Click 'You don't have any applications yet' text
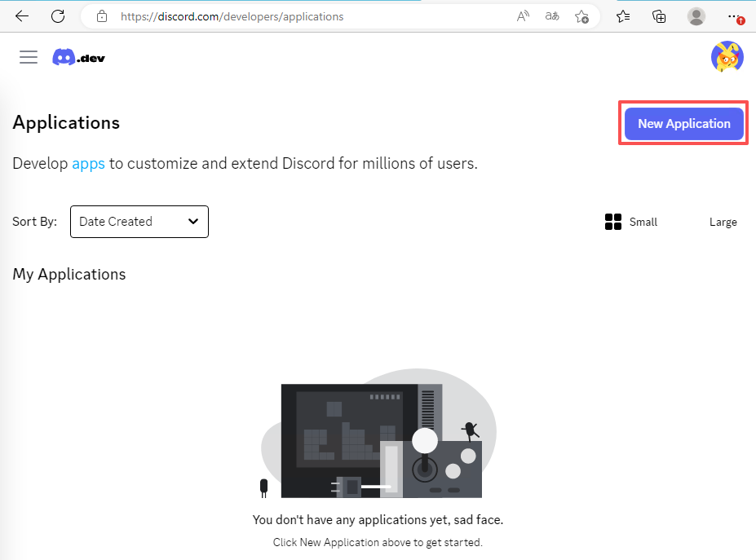Viewport: 756px width, 560px height. tap(378, 520)
